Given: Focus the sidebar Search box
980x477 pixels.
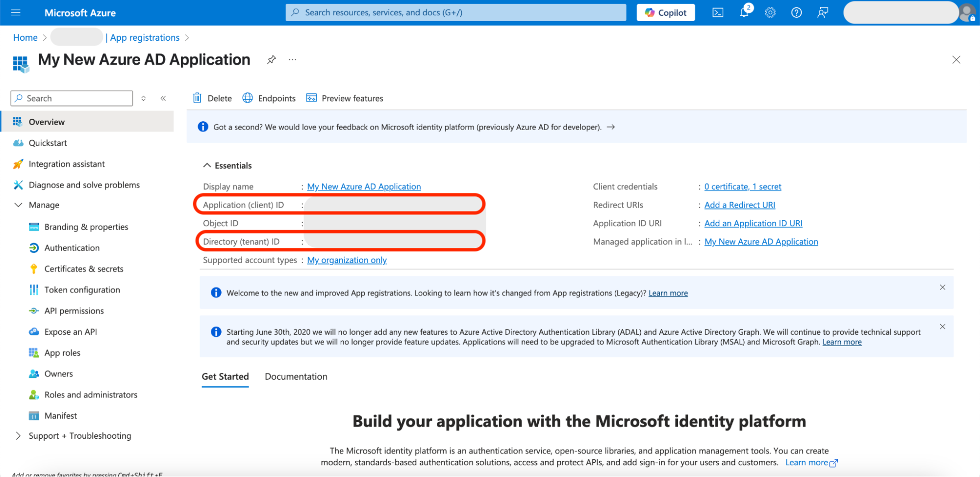Looking at the screenshot, I should pyautogui.click(x=72, y=98).
